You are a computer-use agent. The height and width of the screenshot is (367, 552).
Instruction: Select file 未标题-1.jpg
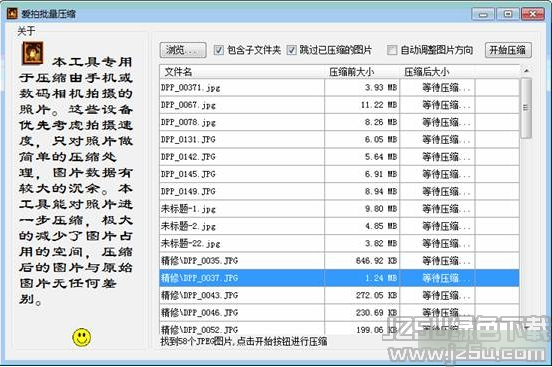point(339,209)
